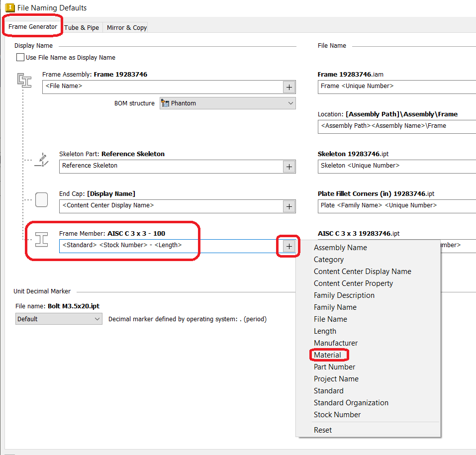Click 'Plate Fillet Corners (in) 19283746.ipt' text

pos(376,193)
